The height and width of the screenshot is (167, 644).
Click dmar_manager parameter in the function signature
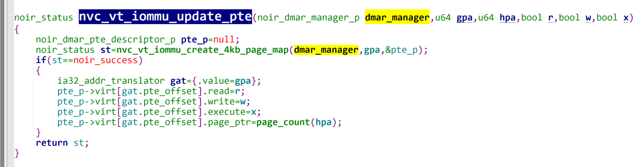click(397, 18)
